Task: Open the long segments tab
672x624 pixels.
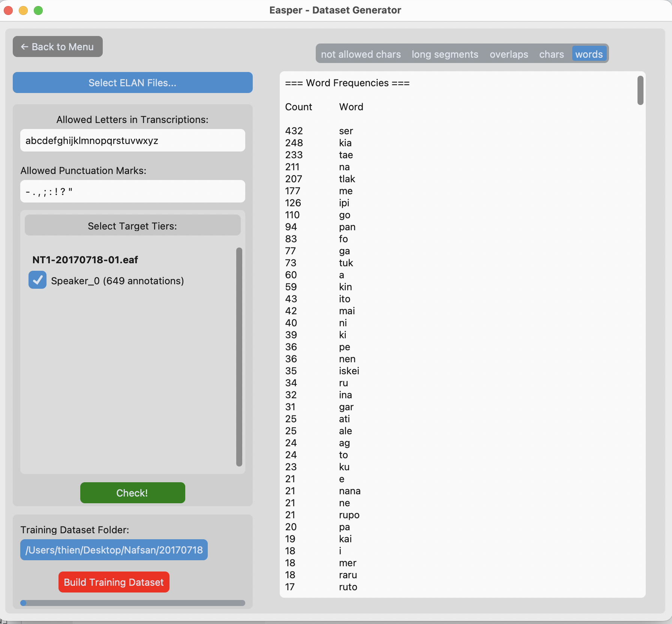Action: click(445, 54)
